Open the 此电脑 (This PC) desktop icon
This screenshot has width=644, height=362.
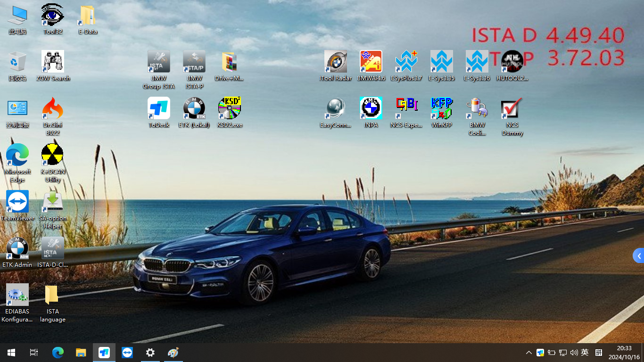(17, 19)
